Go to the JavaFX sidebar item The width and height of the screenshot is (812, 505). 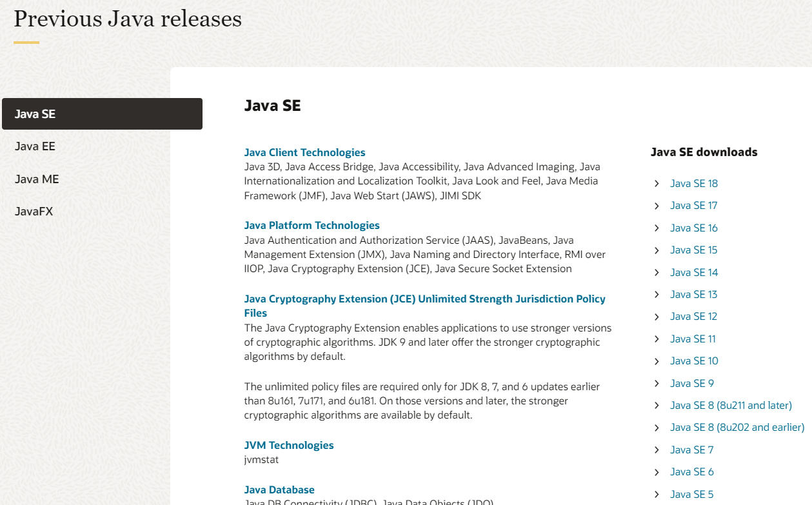34,212
